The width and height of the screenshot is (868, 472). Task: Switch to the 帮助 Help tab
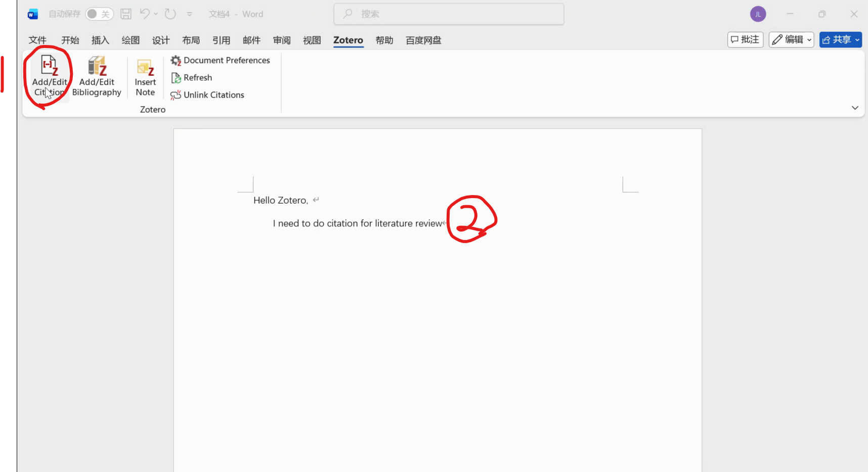(x=384, y=40)
